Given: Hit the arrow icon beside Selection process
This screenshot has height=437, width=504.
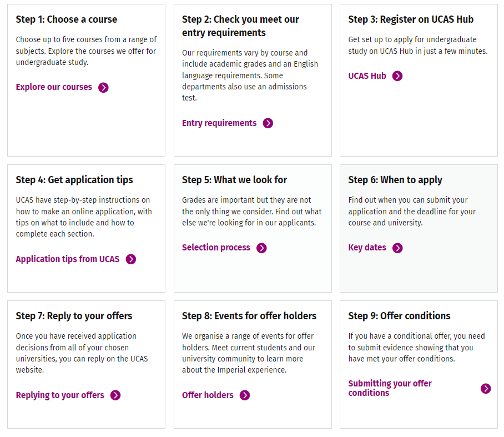Looking at the screenshot, I should coord(261,248).
